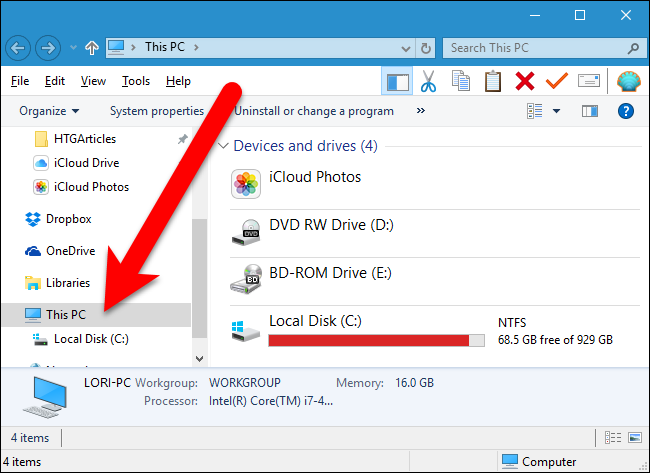Screen dimensions: 650x473
Task: Click Uninstall or change a program
Action: tap(314, 111)
